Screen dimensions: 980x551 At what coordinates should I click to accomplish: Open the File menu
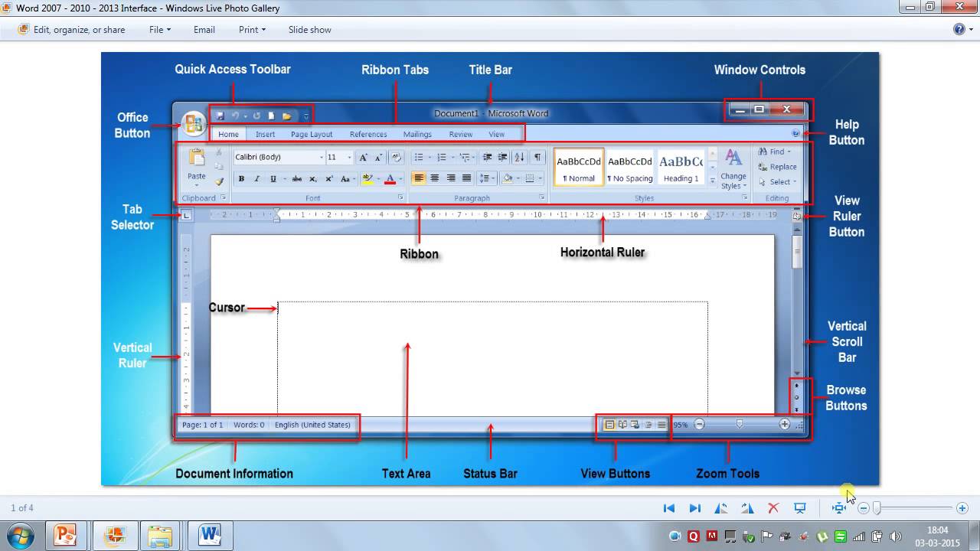(160, 30)
